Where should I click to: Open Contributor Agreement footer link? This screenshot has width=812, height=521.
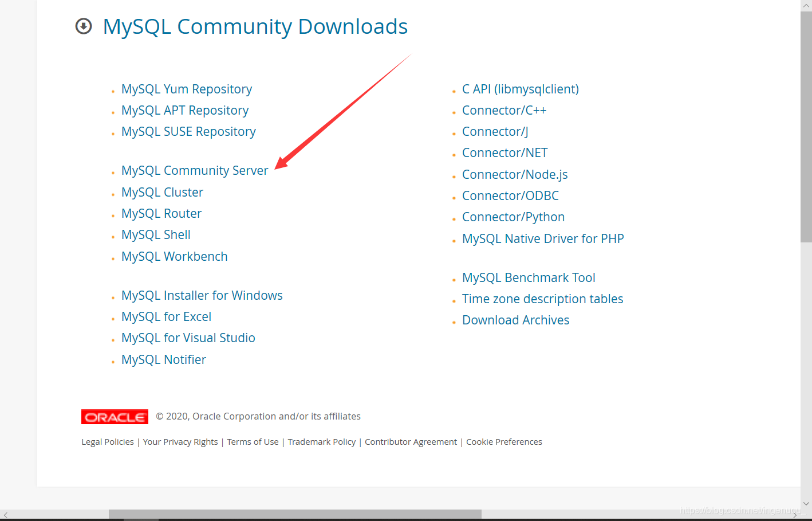[411, 442]
